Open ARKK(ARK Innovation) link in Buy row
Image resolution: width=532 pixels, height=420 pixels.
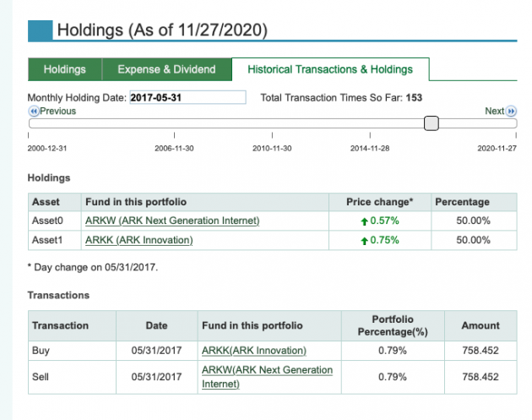(254, 351)
